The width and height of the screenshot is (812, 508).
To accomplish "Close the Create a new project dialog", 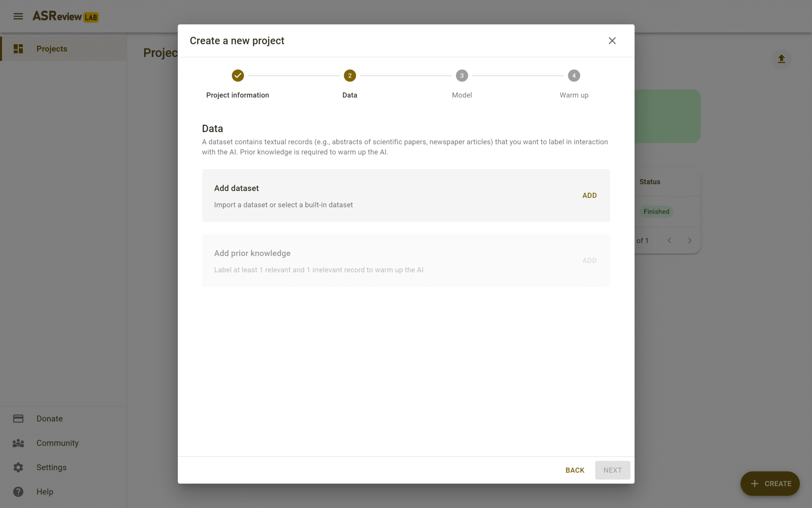I will (612, 41).
